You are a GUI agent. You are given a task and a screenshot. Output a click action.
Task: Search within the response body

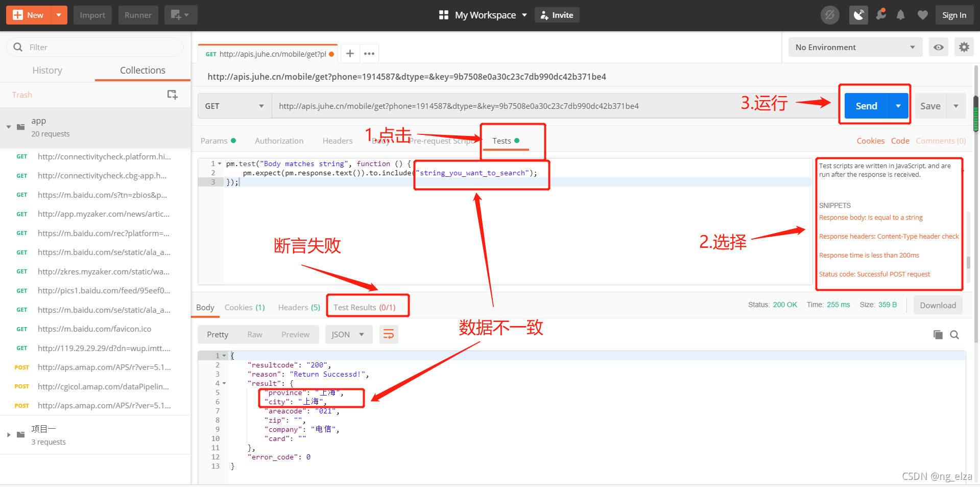[x=954, y=335]
